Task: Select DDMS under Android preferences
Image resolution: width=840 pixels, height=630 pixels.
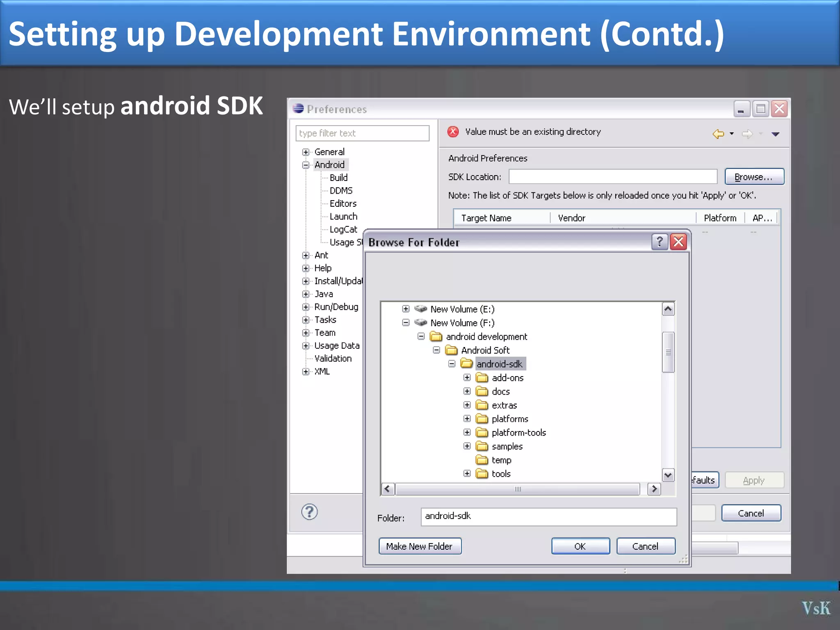Action: 341,191
